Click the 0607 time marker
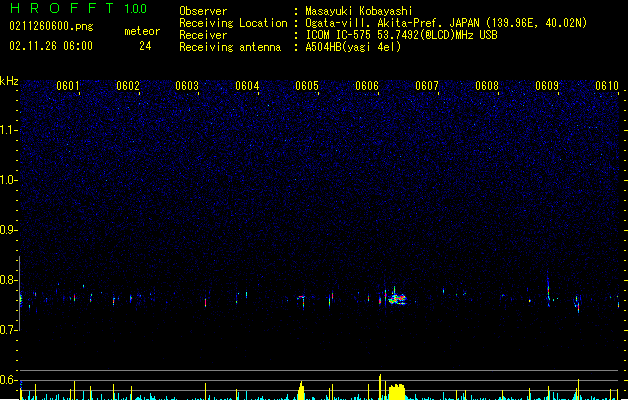This screenshot has height=400, width=629. [x=427, y=86]
